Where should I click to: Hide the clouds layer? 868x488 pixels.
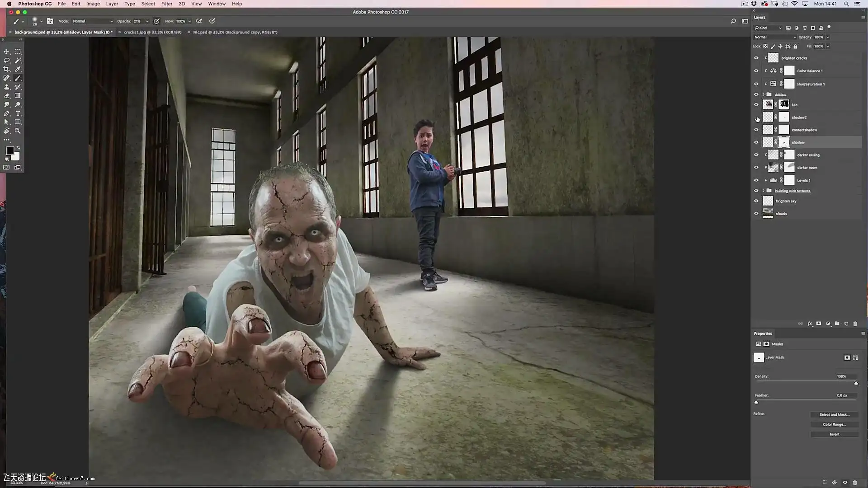tap(756, 214)
